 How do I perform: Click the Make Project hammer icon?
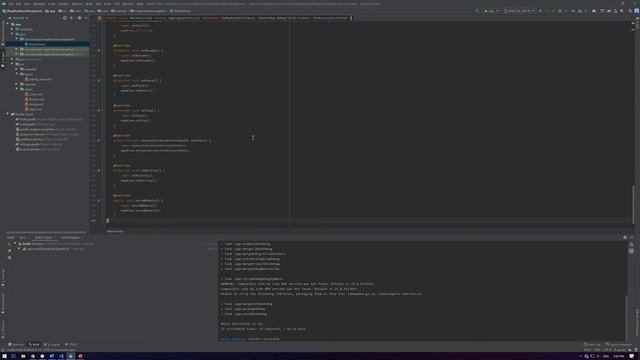[477, 11]
